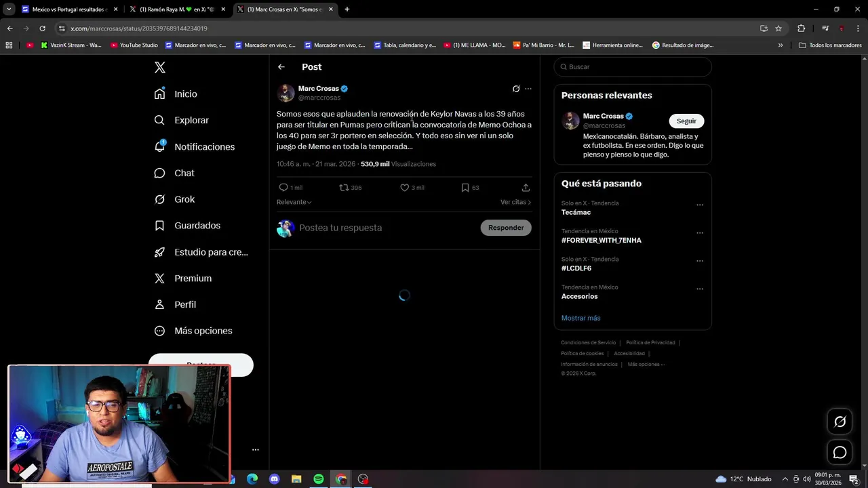This screenshot has width=868, height=488.
Task: Bookmark the post with 63 saves
Action: tap(470, 188)
